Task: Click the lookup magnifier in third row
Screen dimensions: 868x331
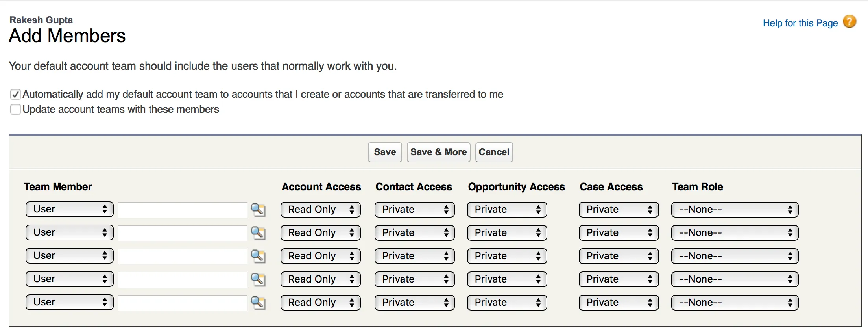Action: [258, 256]
